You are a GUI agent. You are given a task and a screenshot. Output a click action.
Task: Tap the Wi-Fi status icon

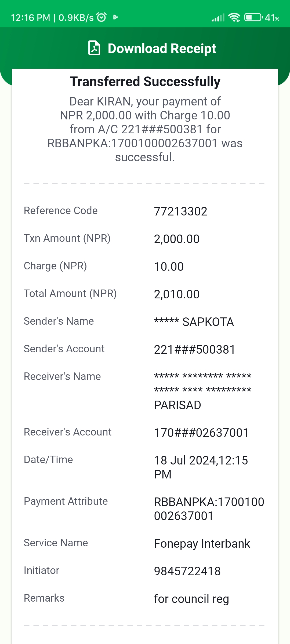pos(234,18)
